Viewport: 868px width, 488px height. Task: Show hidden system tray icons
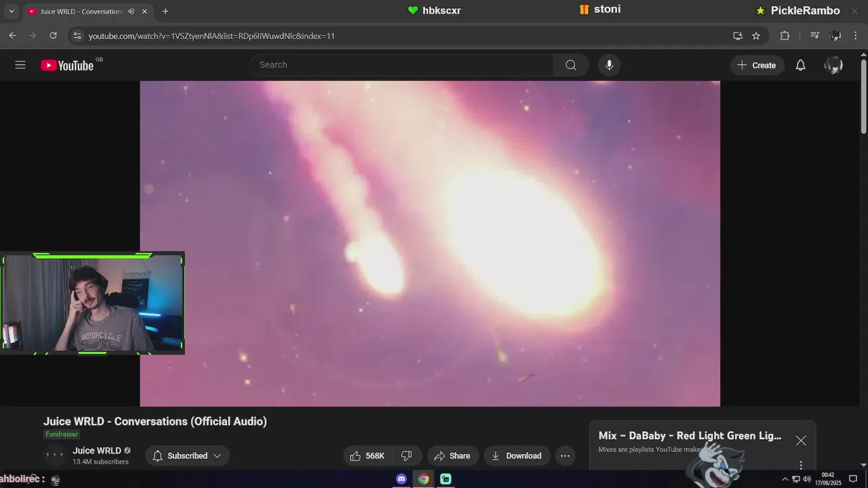785,479
